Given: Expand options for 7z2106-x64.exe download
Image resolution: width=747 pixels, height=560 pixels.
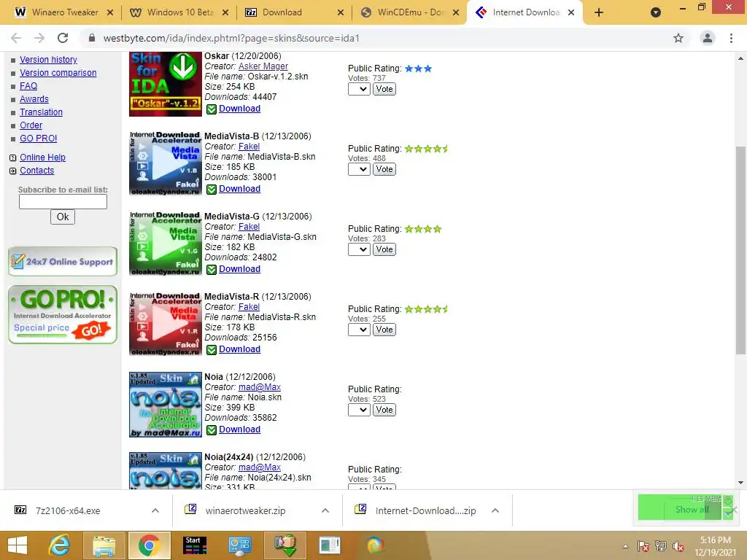Looking at the screenshot, I should [155, 510].
